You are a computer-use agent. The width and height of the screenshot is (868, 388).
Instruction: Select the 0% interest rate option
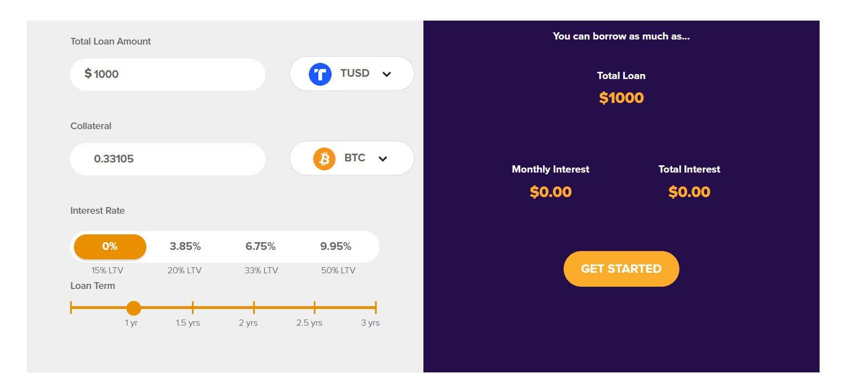(110, 247)
